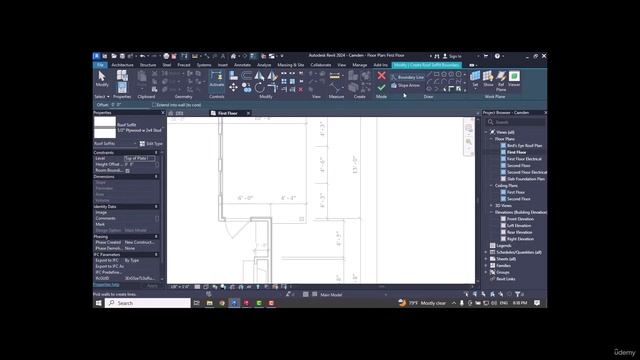Open the Level value dropdown
This screenshot has height=360, width=640.
tap(139, 158)
